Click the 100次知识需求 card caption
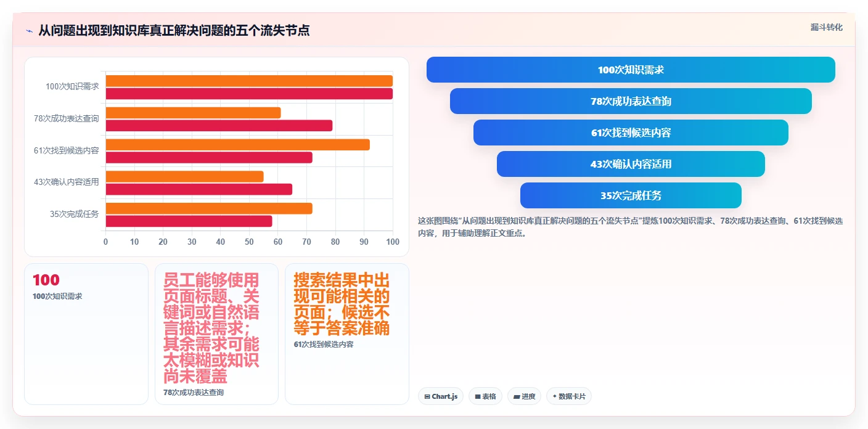 point(57,296)
